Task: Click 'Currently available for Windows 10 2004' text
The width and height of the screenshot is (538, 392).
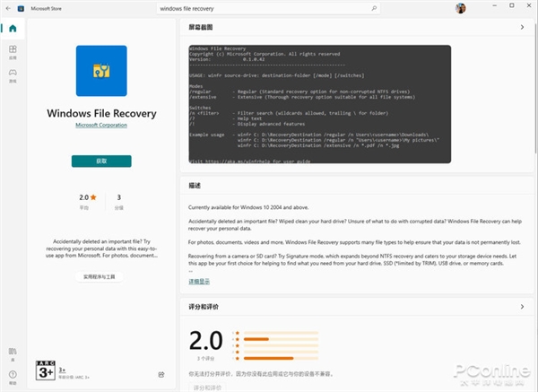Action: (248, 207)
